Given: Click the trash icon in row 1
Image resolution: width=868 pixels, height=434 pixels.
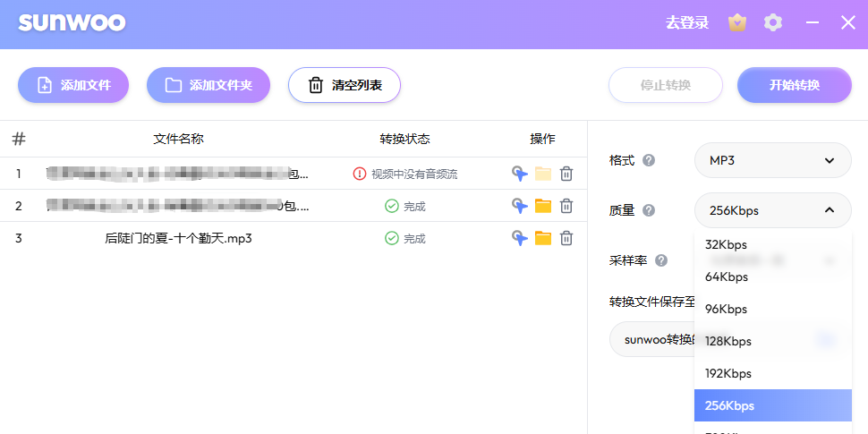Looking at the screenshot, I should pos(566,174).
